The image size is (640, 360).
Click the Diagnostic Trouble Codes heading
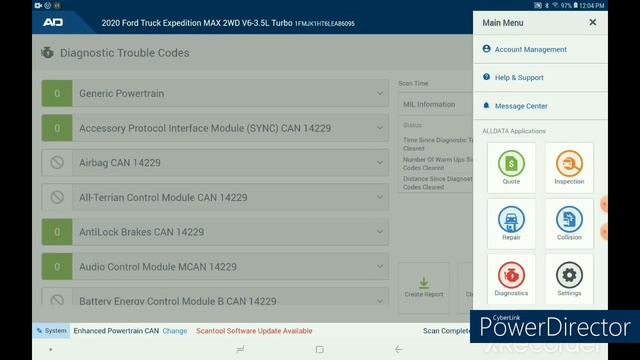pos(124,53)
